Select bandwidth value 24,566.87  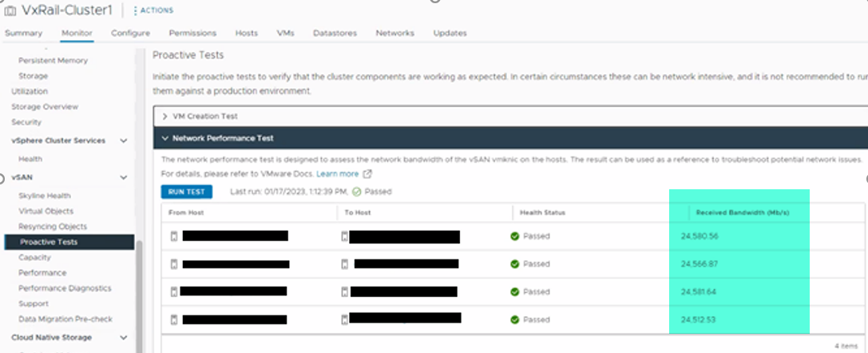[x=700, y=264]
